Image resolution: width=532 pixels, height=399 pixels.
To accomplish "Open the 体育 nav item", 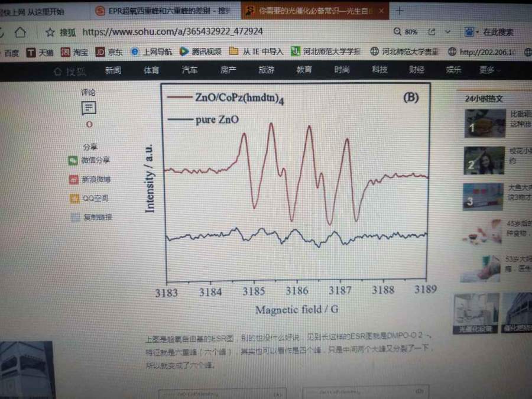I will pos(151,70).
